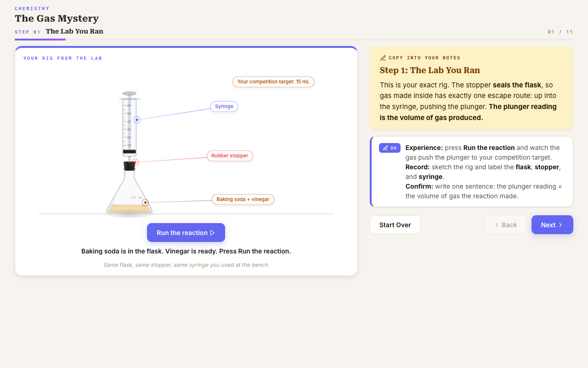Click the competition target 15 mL badge

point(273,82)
